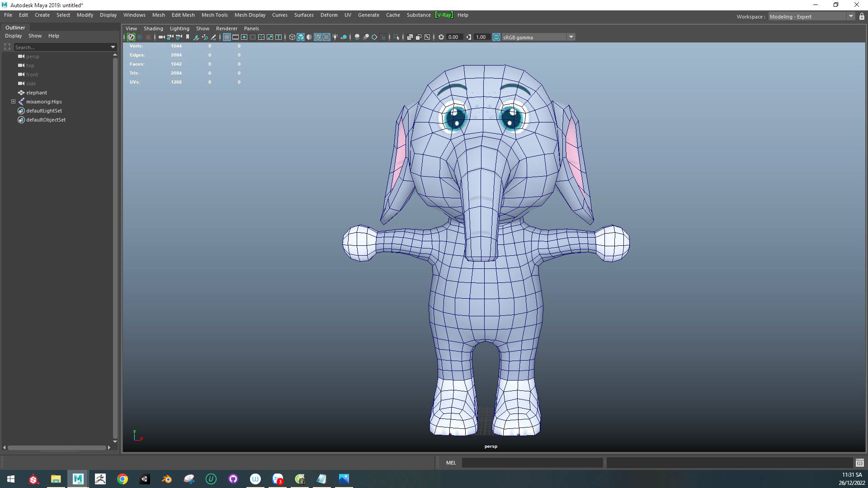The height and width of the screenshot is (488, 868).
Task: Click the Exposure reset icon
Action: [x=441, y=37]
